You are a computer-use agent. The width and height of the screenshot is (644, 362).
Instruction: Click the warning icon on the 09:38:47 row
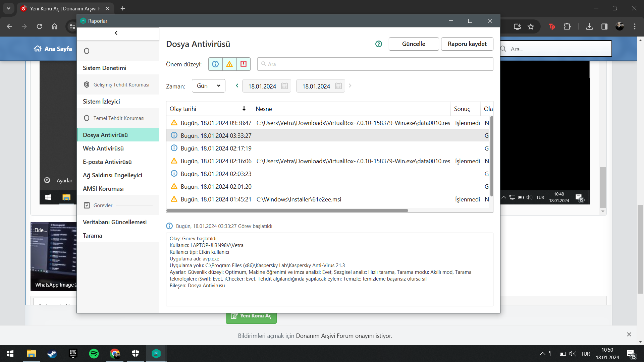click(174, 123)
